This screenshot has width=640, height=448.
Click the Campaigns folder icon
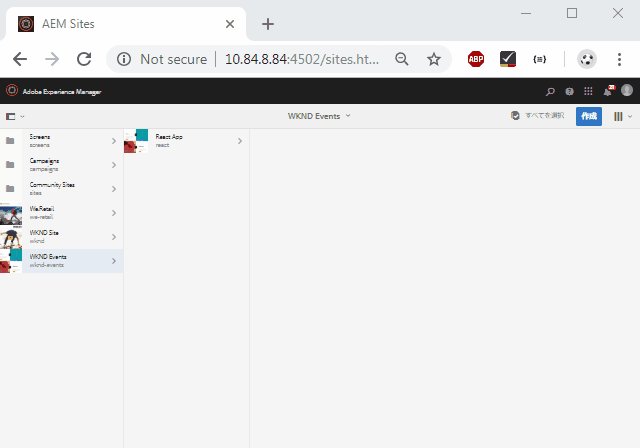(x=10, y=165)
